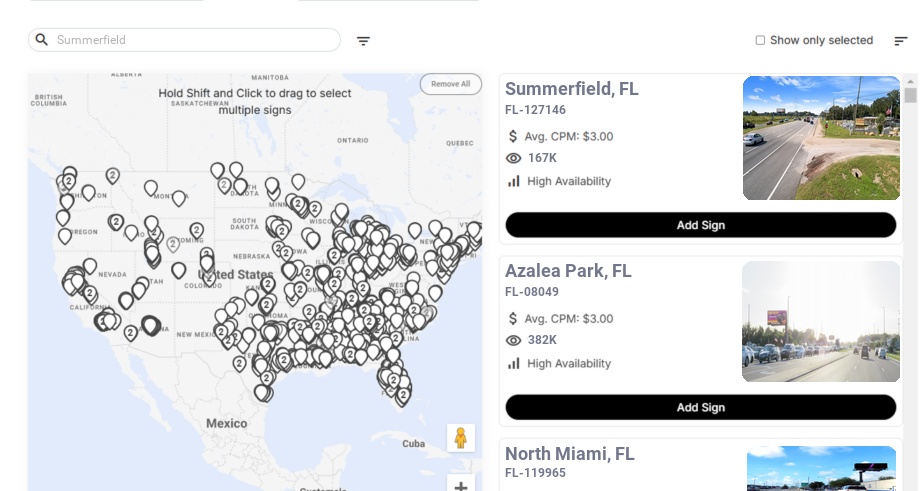Open the North Miami billboard photo

tap(821, 468)
